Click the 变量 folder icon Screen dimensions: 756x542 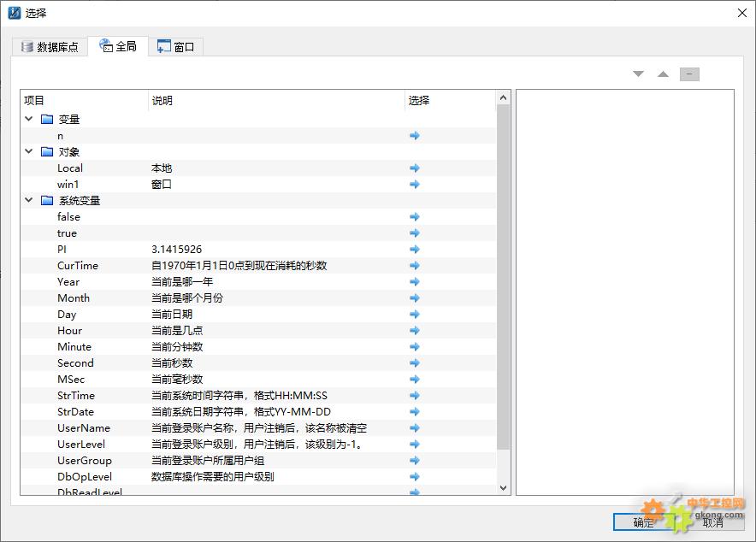click(47, 119)
